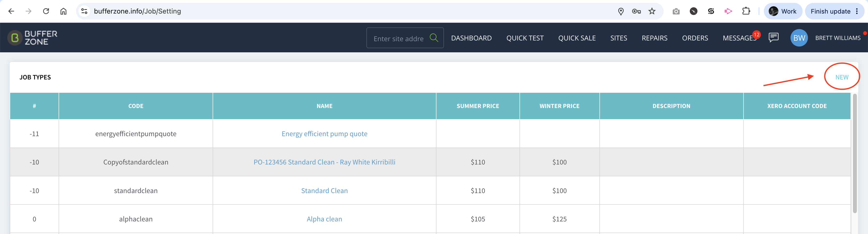
Task: Select the standardclean code cell
Action: [x=136, y=190]
